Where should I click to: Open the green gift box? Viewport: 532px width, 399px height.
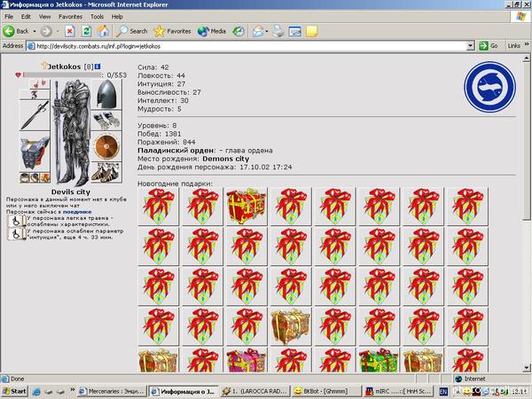coord(379,361)
